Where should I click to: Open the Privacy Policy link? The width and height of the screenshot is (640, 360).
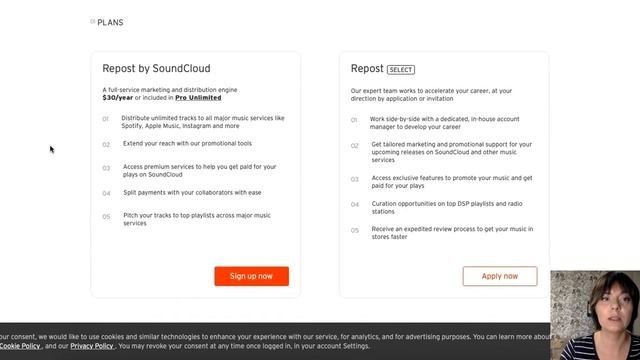point(92,346)
